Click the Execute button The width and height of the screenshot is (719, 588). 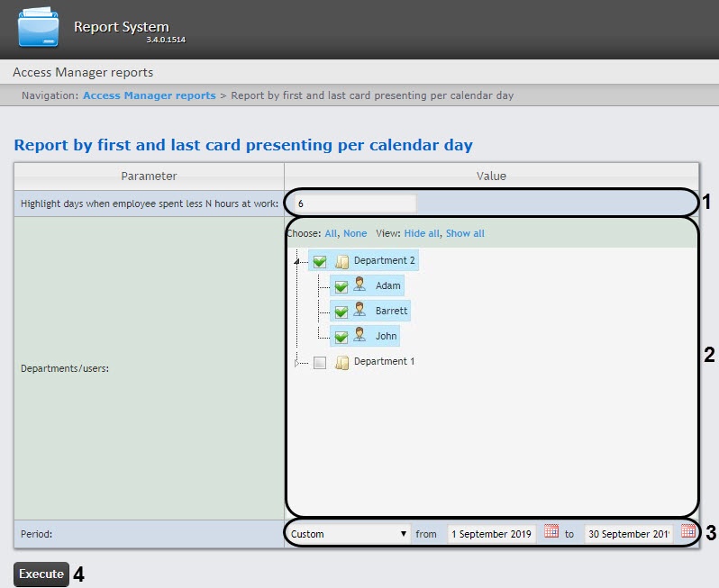41,574
